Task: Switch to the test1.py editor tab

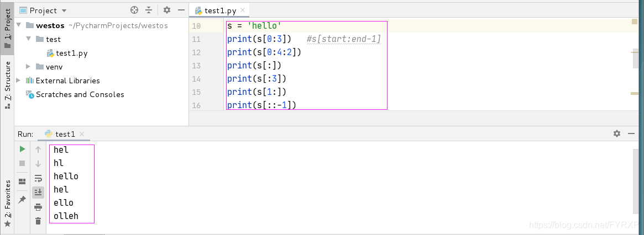Action: point(218,10)
